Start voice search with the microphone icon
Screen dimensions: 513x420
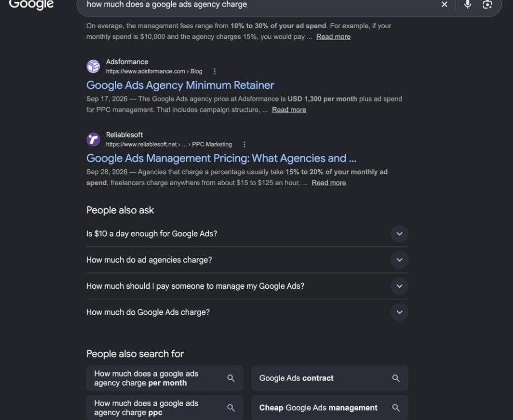coord(467,4)
